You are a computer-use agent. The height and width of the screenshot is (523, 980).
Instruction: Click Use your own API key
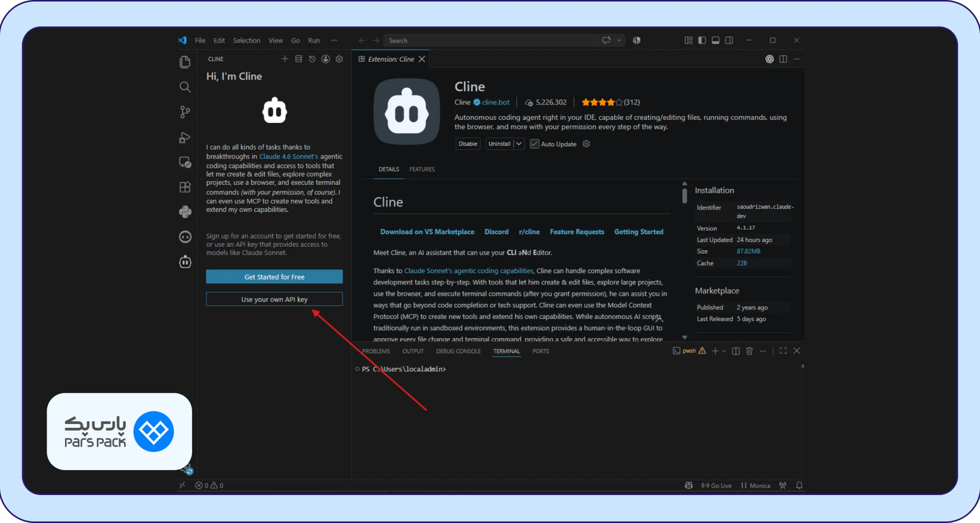[274, 299]
